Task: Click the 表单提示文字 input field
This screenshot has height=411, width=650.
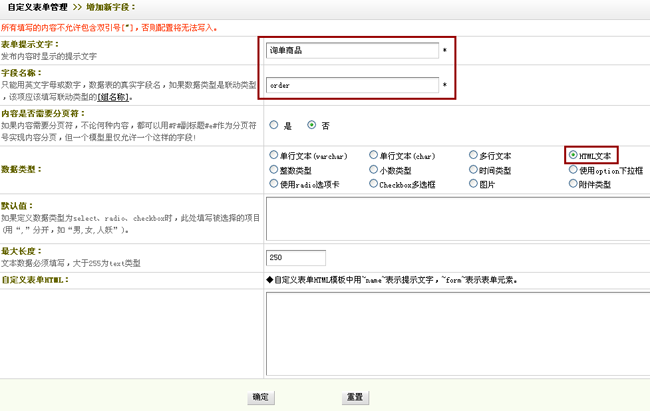Action: pos(352,51)
